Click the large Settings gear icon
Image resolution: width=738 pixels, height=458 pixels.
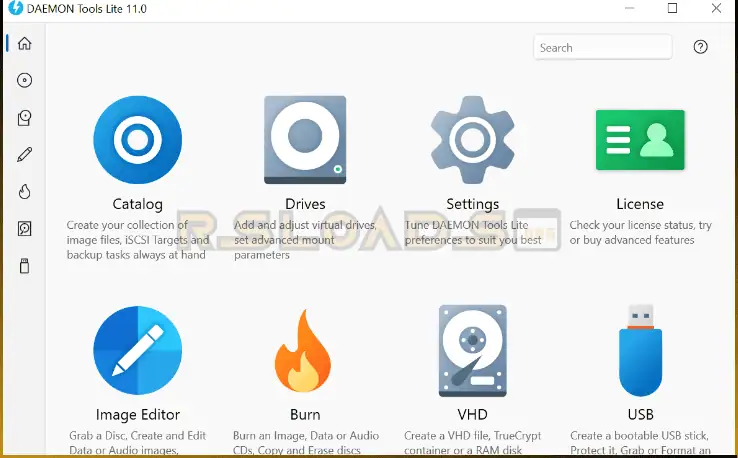click(473, 140)
